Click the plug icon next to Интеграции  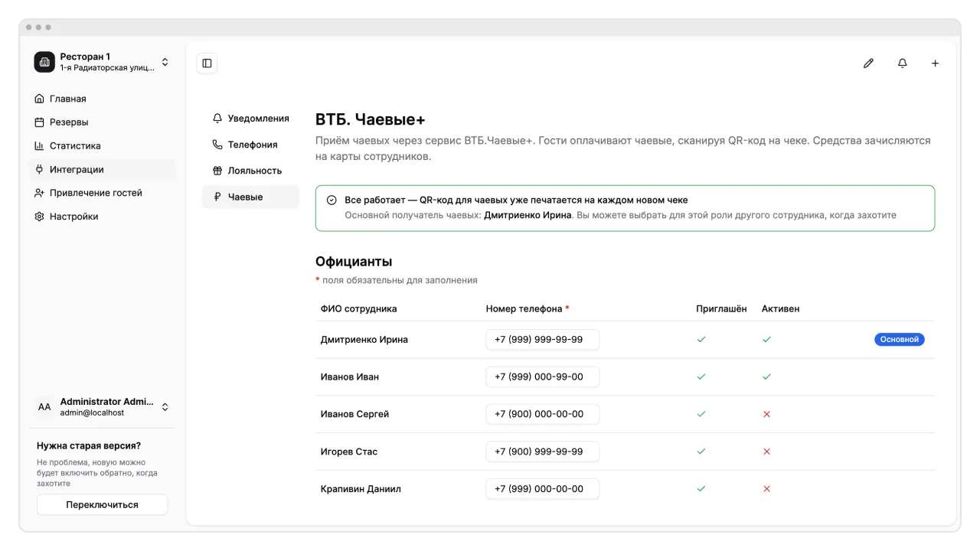coord(40,170)
